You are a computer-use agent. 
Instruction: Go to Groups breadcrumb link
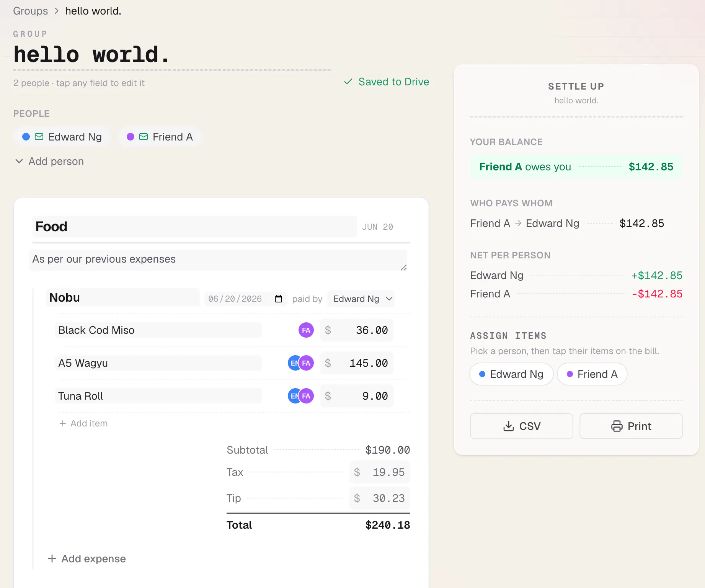coord(31,11)
